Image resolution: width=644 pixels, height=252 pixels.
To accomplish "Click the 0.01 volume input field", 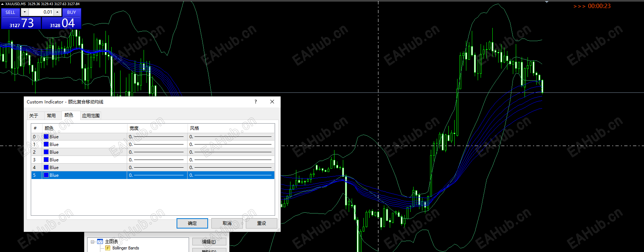I will [41, 12].
